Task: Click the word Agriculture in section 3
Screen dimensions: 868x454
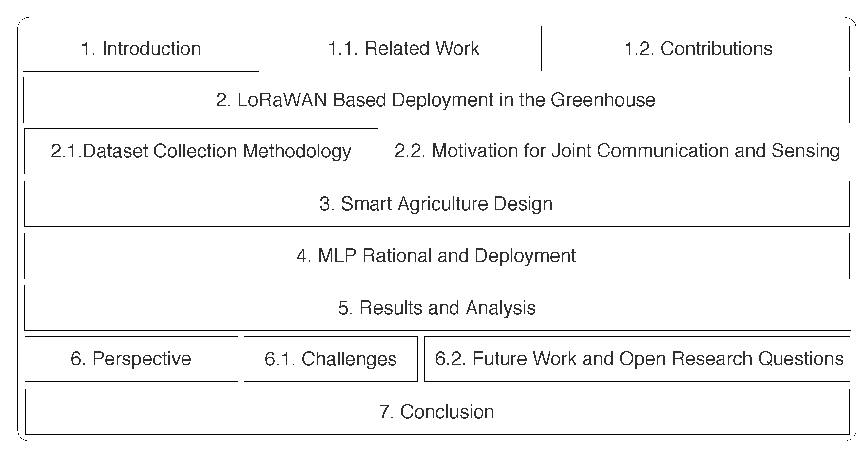Action: (x=442, y=204)
